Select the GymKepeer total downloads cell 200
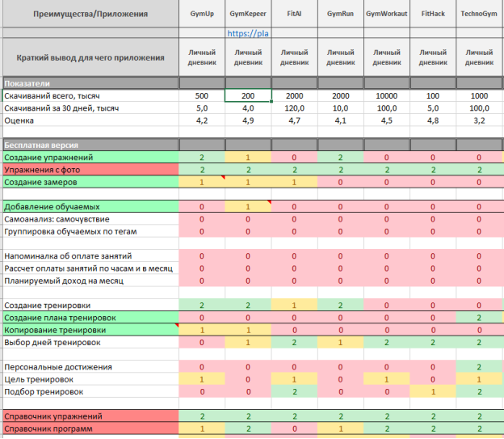The height and width of the screenshot is (439, 504). pos(248,96)
